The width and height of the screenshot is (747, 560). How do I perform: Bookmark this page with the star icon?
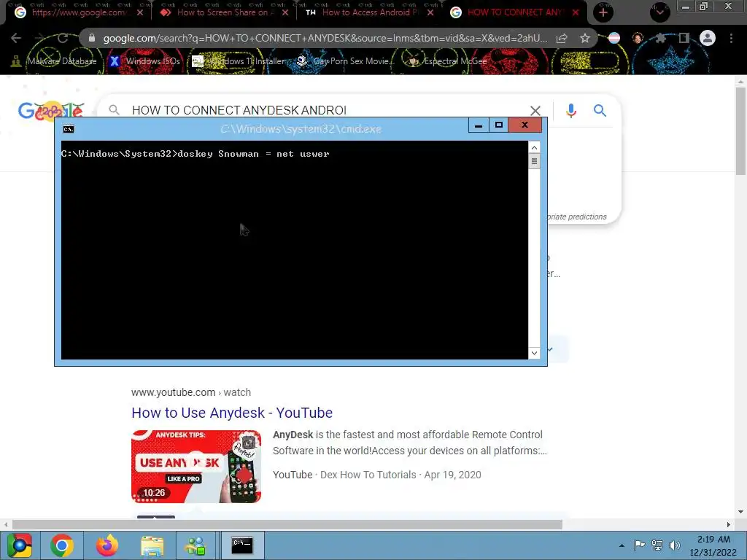click(585, 38)
